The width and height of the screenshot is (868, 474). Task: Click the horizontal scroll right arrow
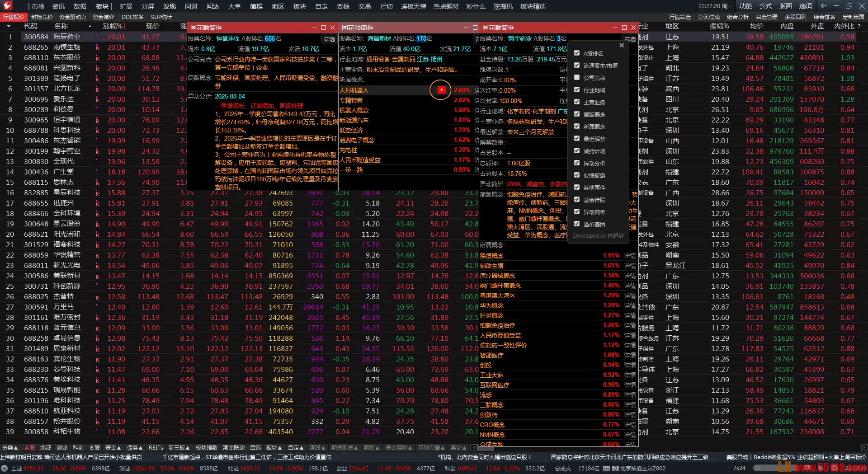click(864, 448)
